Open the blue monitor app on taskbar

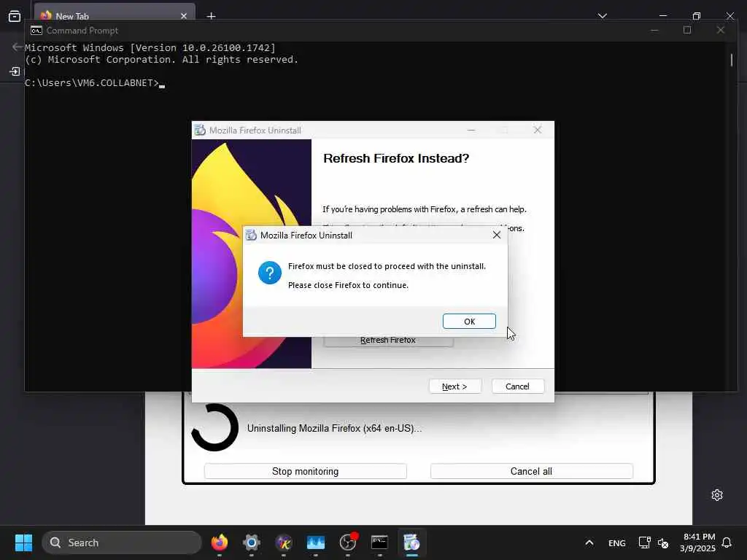[315, 542]
